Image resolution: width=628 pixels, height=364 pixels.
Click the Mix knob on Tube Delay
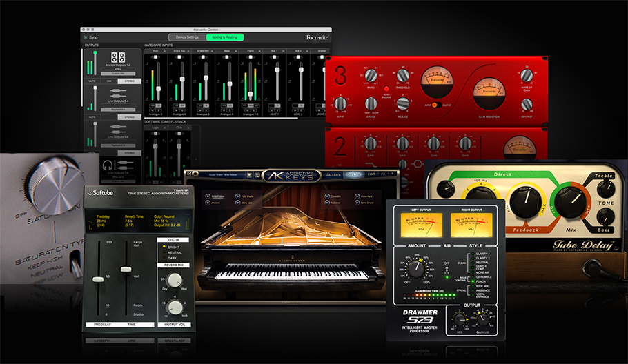point(569,203)
